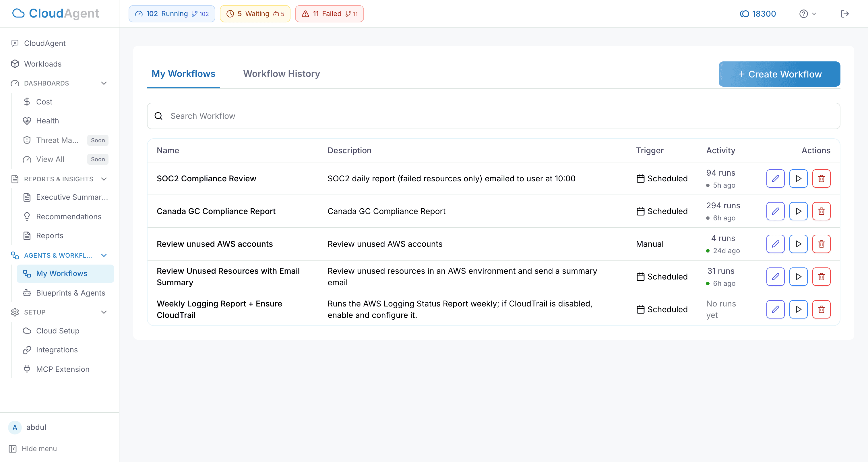
Task: Switch to the Workflow History tab
Action: [x=282, y=74]
